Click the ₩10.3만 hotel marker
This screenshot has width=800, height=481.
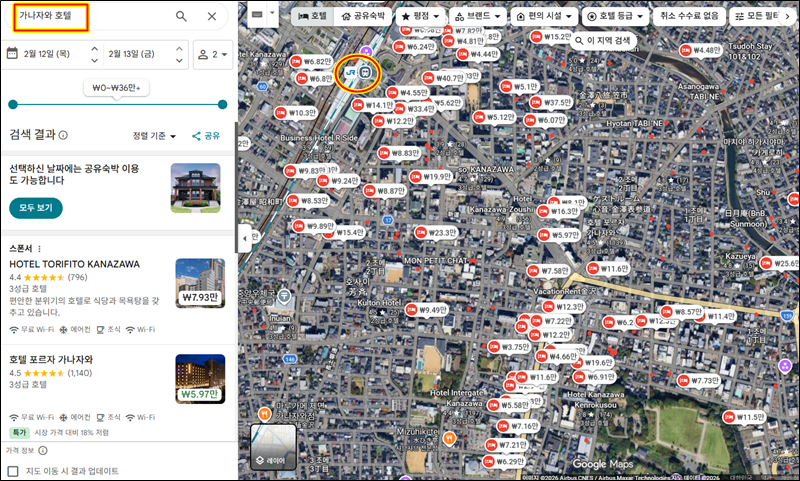[x=296, y=113]
